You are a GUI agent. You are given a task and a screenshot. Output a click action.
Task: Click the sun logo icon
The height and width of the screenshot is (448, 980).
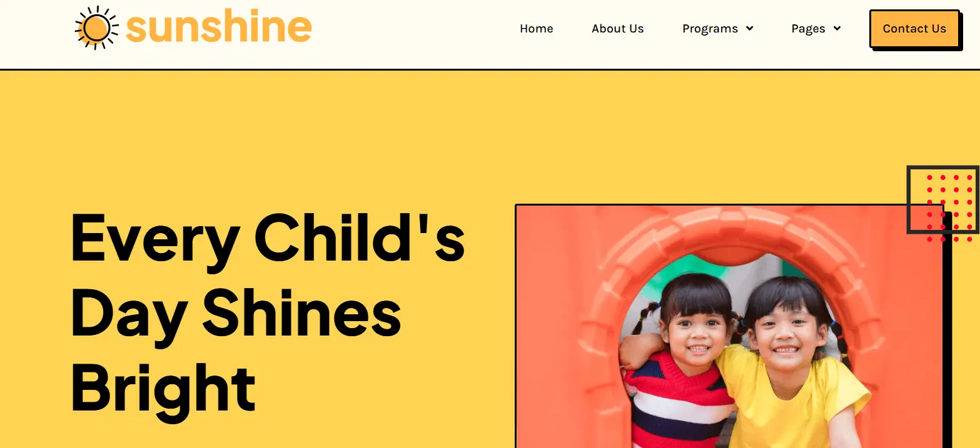coord(96,28)
